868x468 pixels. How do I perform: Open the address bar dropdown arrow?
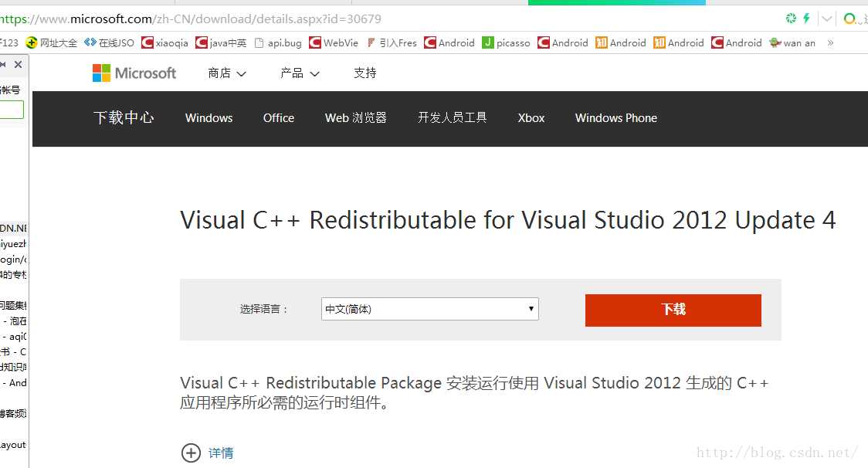(x=827, y=19)
